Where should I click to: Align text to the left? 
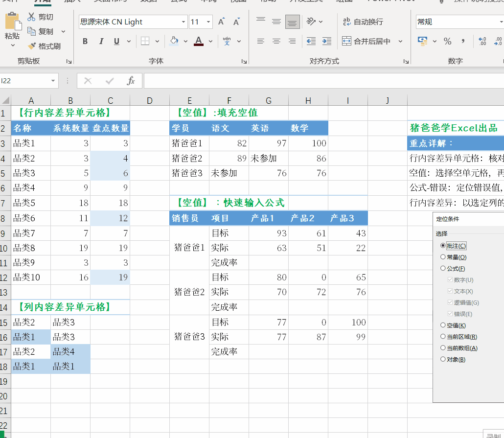coord(261,41)
